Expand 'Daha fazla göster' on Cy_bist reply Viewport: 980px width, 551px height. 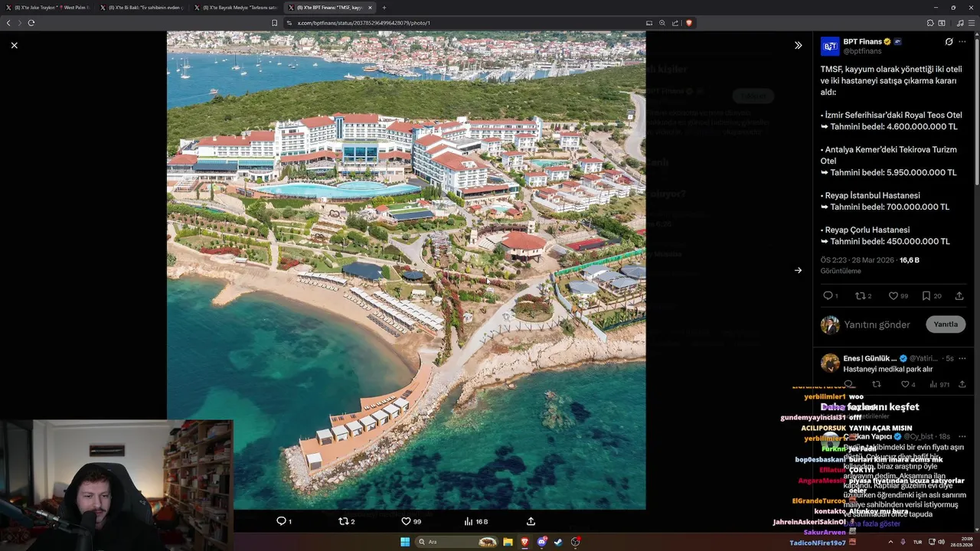872,524
